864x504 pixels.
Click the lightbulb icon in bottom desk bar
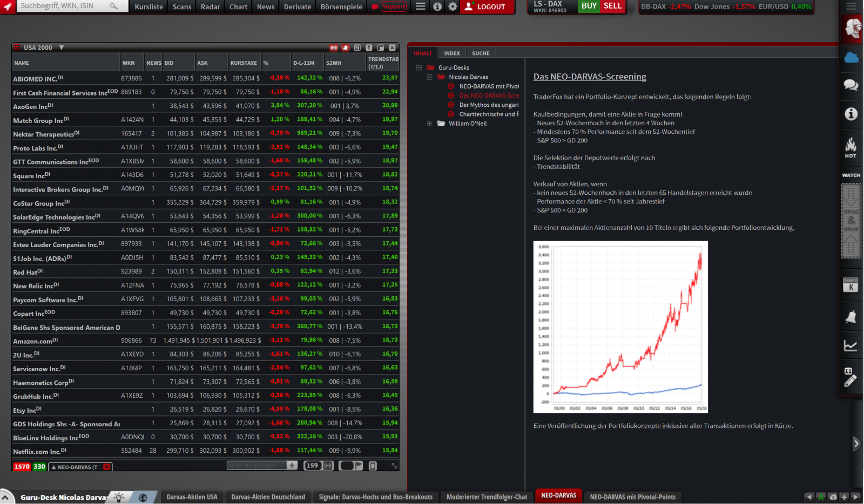(119, 497)
